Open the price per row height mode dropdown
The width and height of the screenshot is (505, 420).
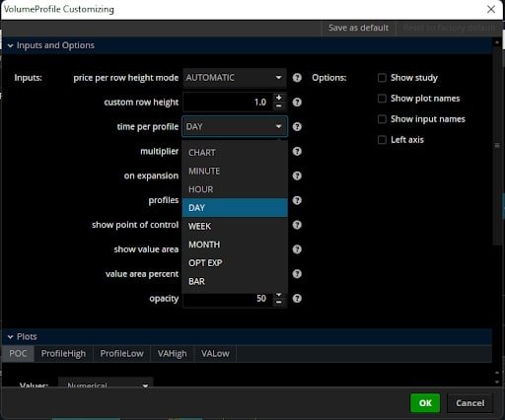coord(235,78)
